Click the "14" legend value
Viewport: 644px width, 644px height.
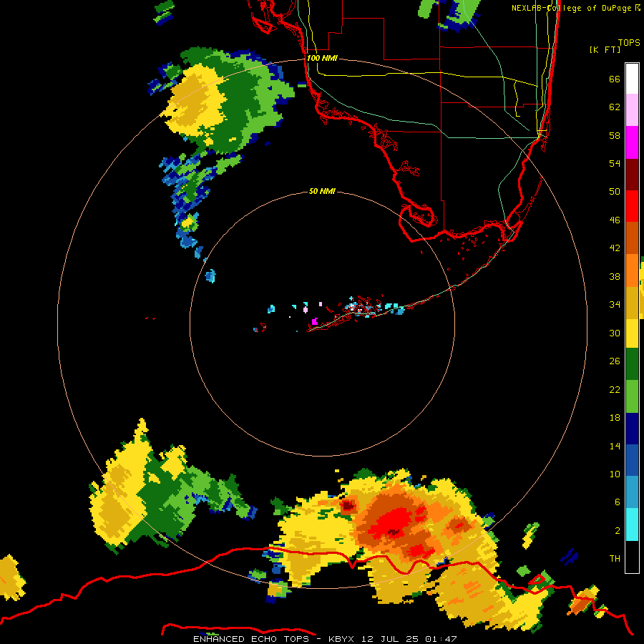615,446
